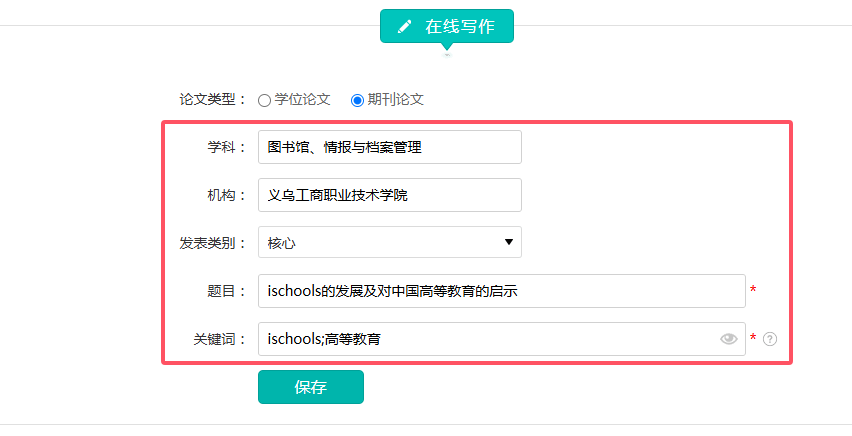Click the pencil icon beside 在线写作
Image resolution: width=852 pixels, height=436 pixels.
click(405, 27)
